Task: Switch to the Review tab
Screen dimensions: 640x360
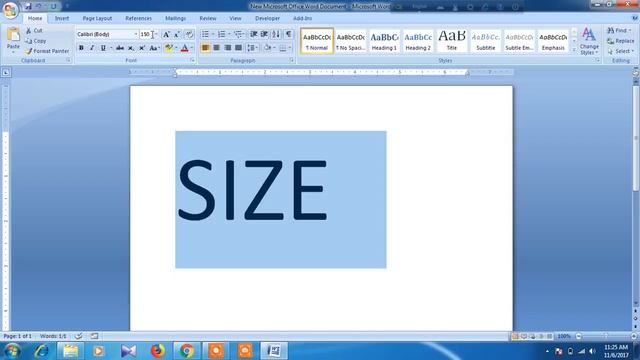Action: (208, 18)
